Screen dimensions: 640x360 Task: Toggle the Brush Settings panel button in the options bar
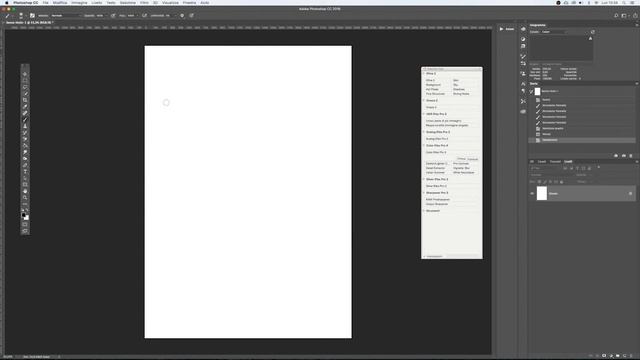pyautogui.click(x=32, y=16)
